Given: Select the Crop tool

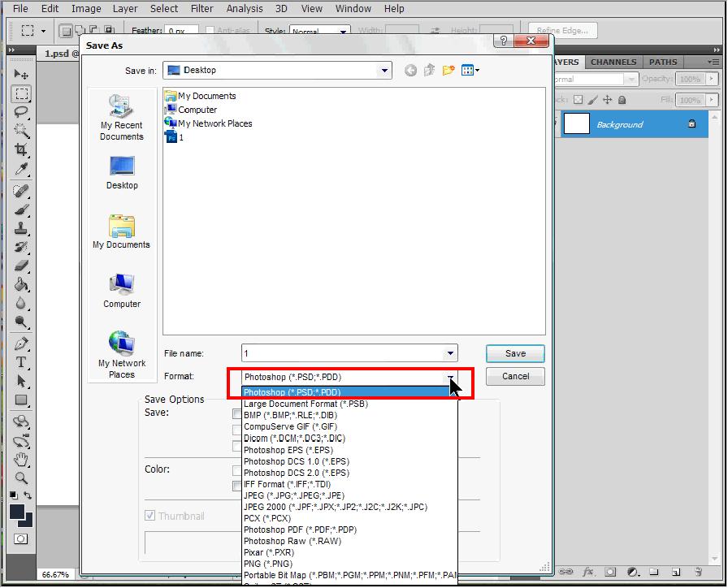Looking at the screenshot, I should (21, 150).
